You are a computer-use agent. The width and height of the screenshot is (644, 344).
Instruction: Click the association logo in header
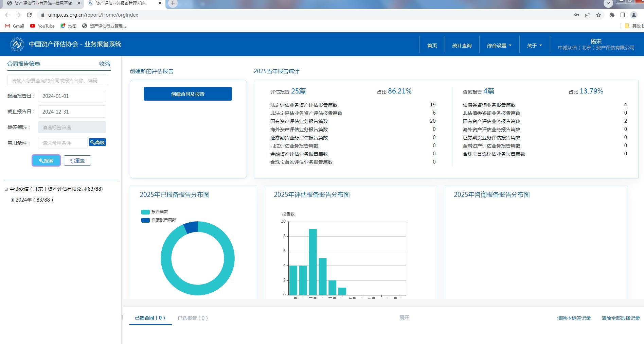pyautogui.click(x=17, y=44)
